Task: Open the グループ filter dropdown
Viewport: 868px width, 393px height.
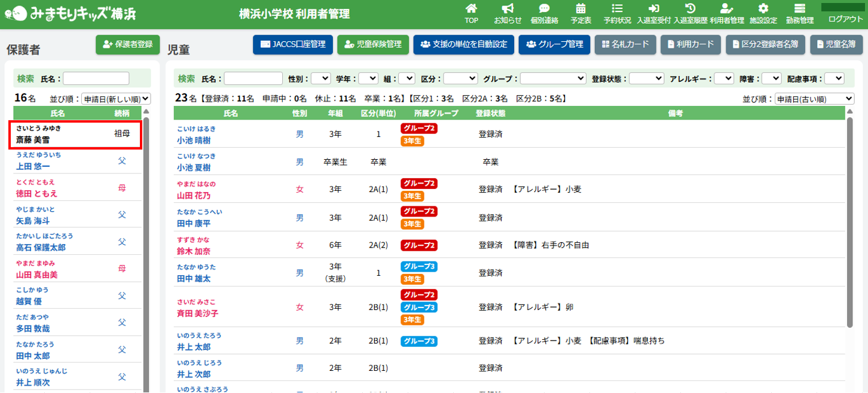Action: click(553, 78)
